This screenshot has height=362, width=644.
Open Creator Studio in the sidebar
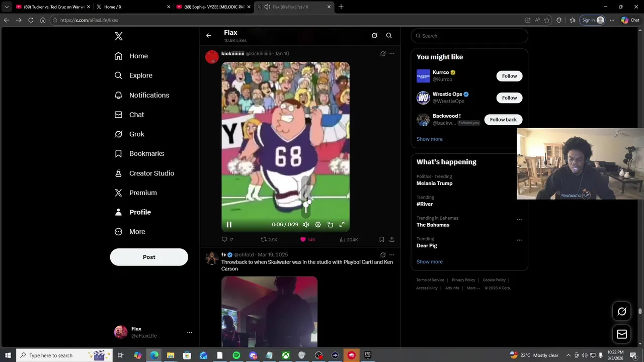pos(144,173)
